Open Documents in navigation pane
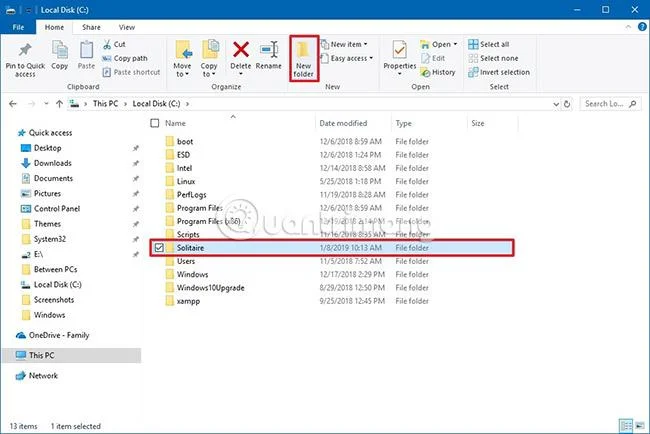 [47, 178]
